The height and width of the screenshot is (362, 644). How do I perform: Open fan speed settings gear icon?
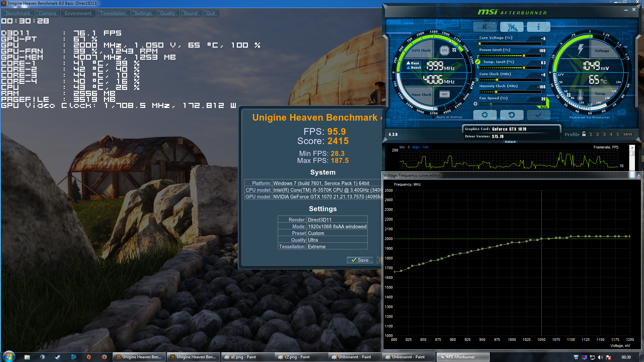coord(475,104)
